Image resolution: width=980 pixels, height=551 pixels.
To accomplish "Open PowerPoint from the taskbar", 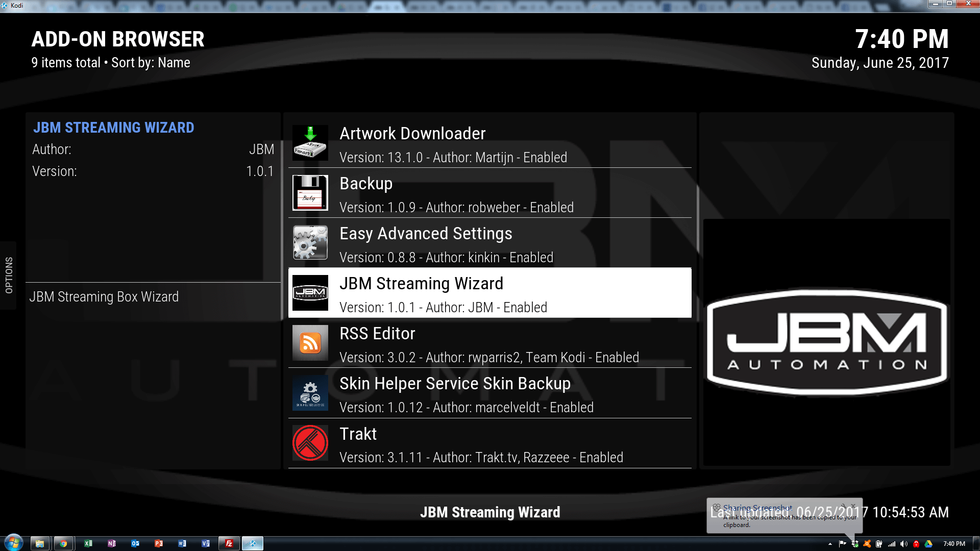I will coord(159,543).
